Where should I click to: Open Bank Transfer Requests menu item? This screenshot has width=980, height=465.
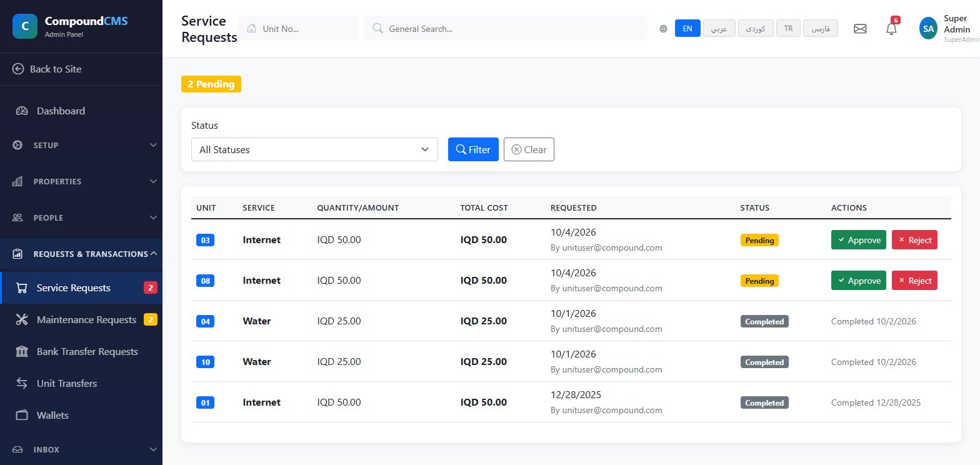click(x=81, y=351)
